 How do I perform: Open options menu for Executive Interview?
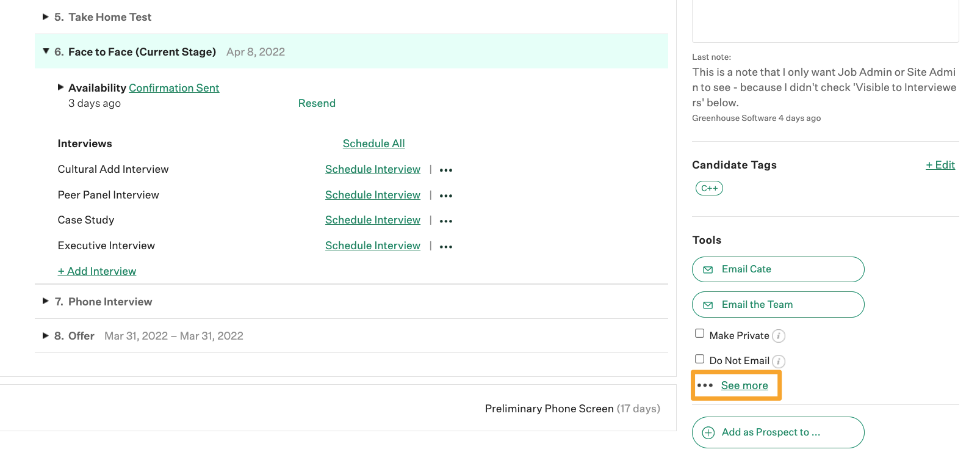(446, 247)
